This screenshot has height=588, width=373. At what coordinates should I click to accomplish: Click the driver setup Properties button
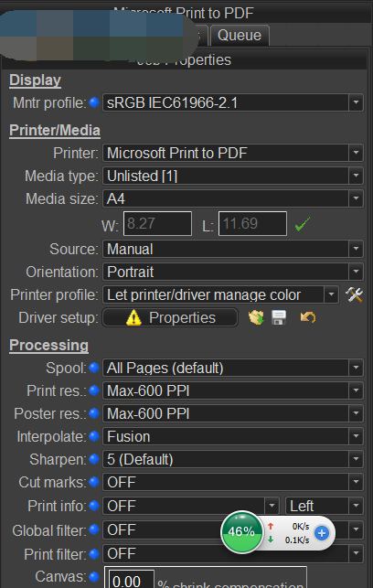click(x=170, y=317)
